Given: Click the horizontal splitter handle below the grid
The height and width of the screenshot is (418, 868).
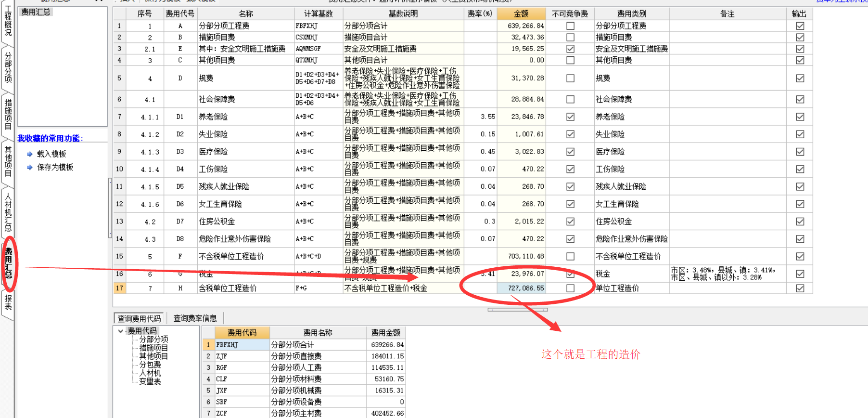Looking at the screenshot, I should pyautogui.click(x=518, y=310).
